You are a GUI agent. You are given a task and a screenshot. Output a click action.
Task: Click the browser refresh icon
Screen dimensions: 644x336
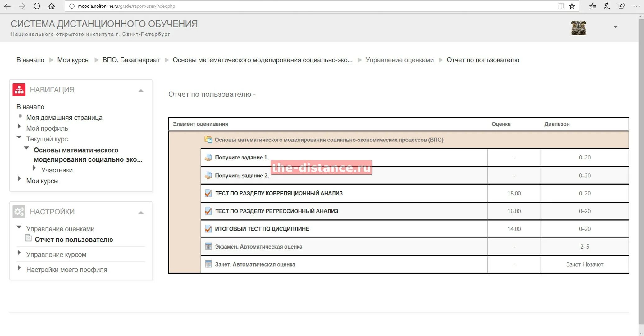click(x=37, y=6)
